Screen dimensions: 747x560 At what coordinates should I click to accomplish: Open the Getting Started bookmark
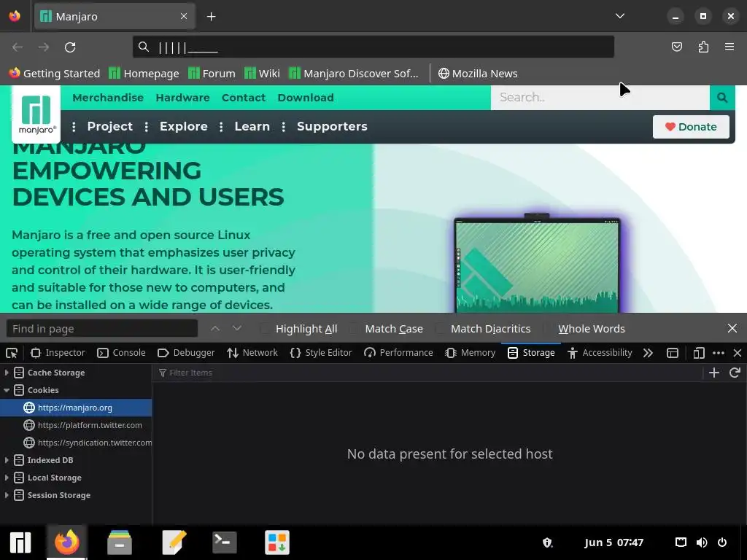54,74
